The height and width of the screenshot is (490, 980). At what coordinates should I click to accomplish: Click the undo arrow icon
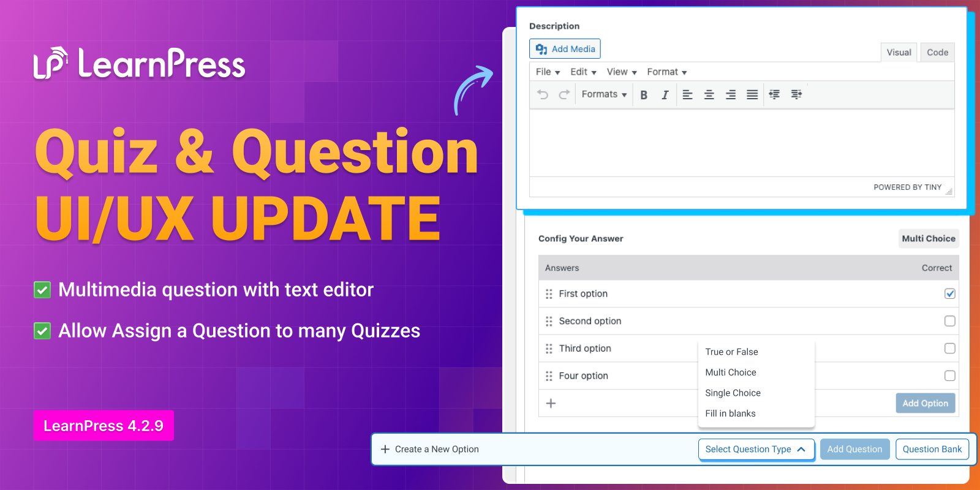point(543,94)
